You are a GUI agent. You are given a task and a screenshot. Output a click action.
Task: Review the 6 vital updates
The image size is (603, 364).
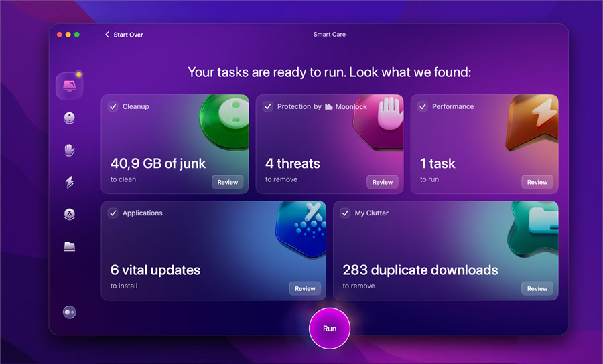(x=305, y=289)
